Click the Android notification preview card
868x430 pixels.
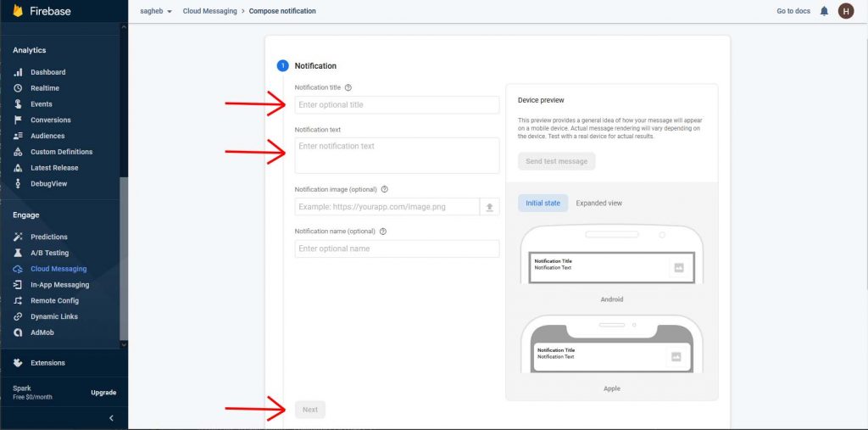click(612, 268)
